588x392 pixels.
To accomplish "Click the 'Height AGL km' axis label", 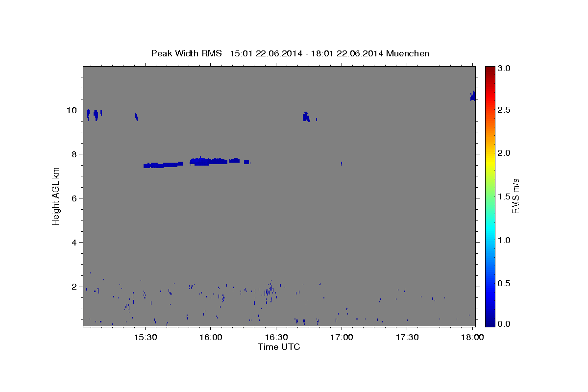I will click(x=56, y=196).
